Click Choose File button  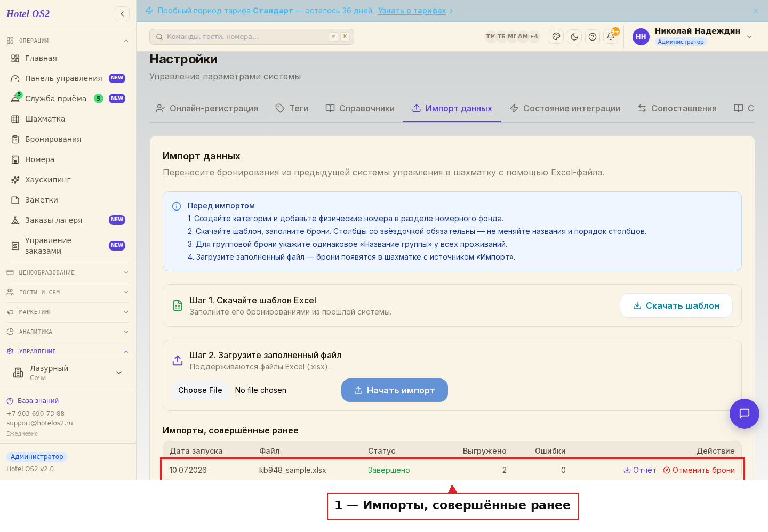[x=200, y=390]
